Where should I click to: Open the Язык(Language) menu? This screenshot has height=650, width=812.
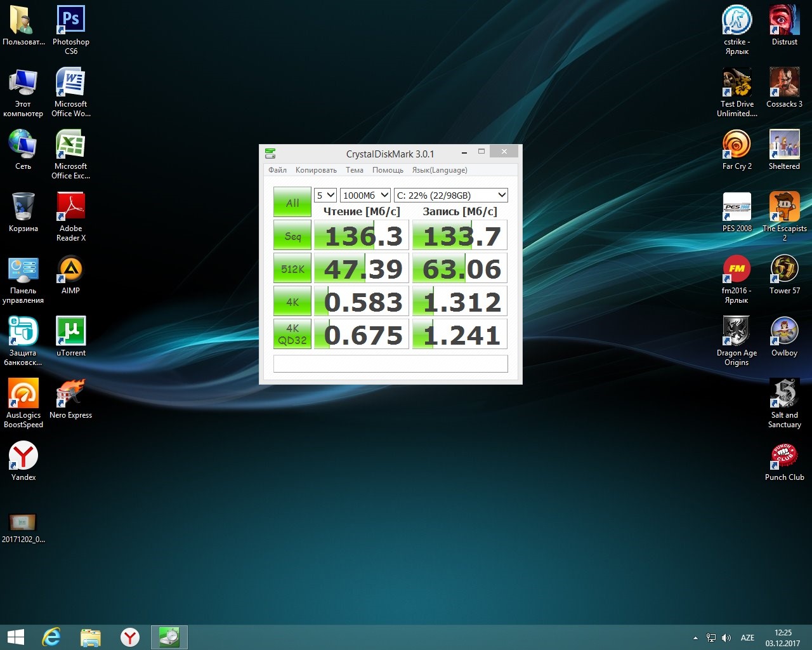point(440,170)
